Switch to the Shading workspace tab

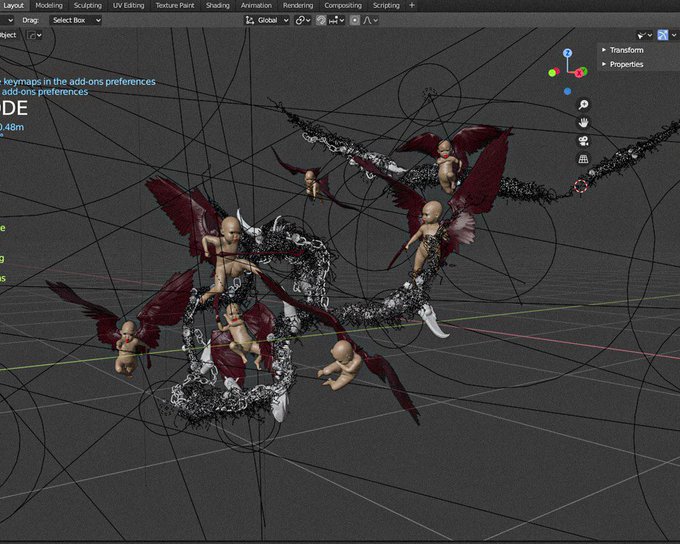(218, 6)
